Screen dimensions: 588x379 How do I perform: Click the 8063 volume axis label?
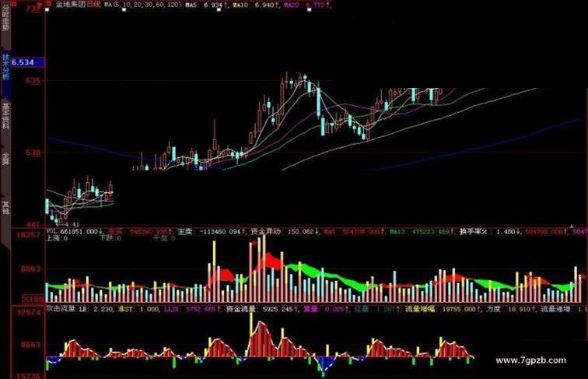(31, 269)
